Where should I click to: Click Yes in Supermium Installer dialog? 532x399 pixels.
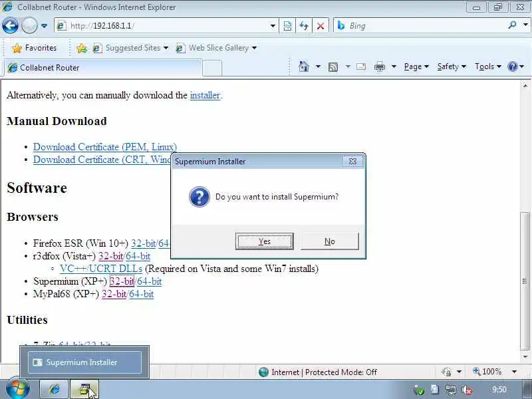[x=264, y=241]
